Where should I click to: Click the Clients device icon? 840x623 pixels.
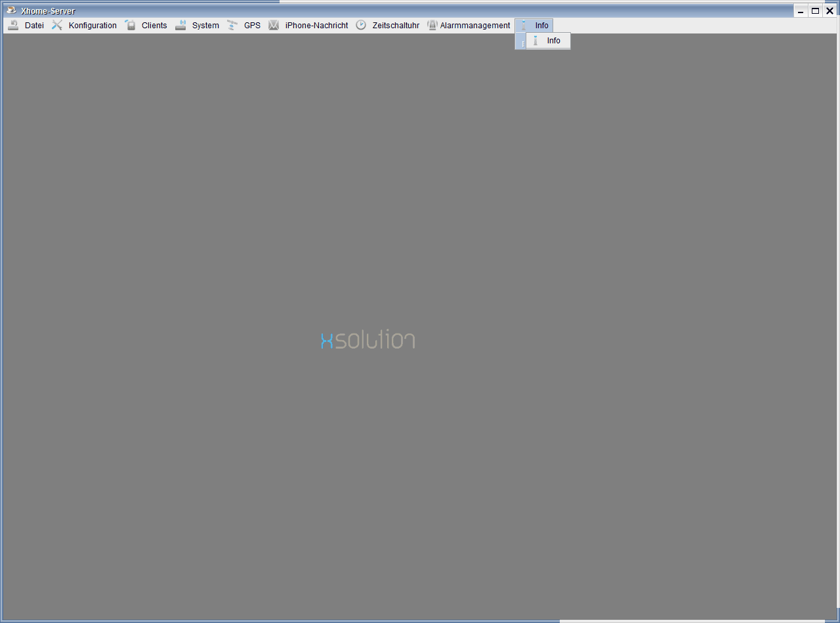131,25
